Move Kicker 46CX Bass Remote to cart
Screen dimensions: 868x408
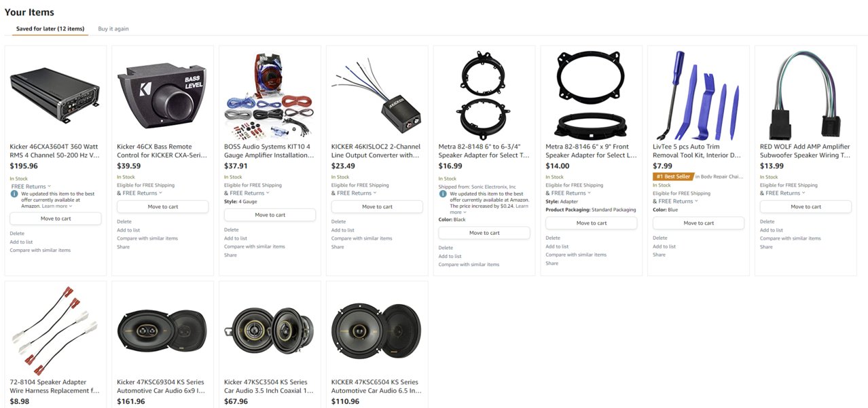[x=163, y=206]
